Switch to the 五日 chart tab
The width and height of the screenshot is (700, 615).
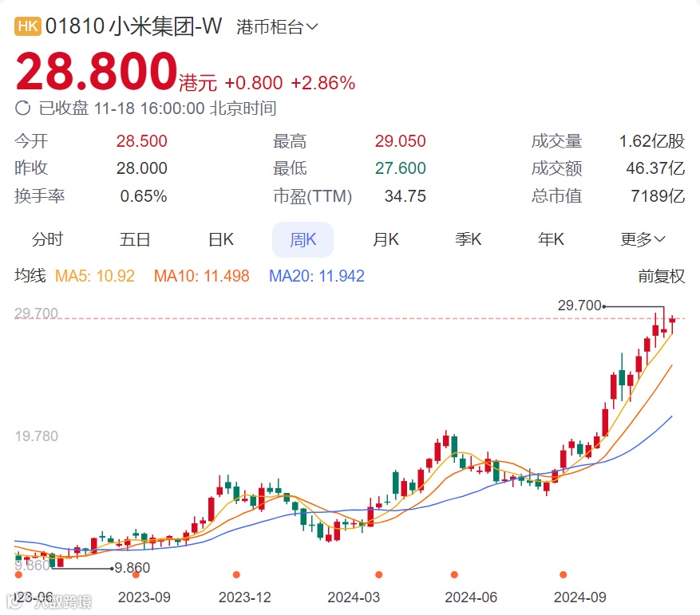pos(134,239)
